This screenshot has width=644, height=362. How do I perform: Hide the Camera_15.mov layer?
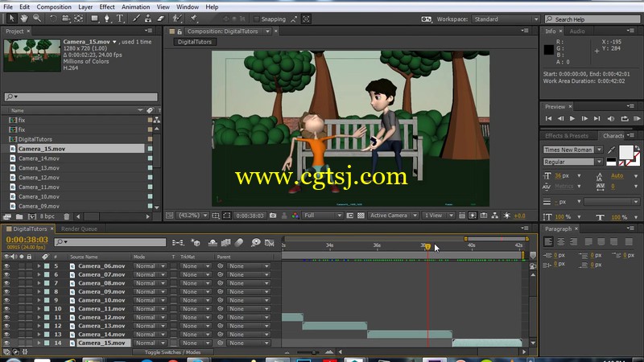point(6,343)
